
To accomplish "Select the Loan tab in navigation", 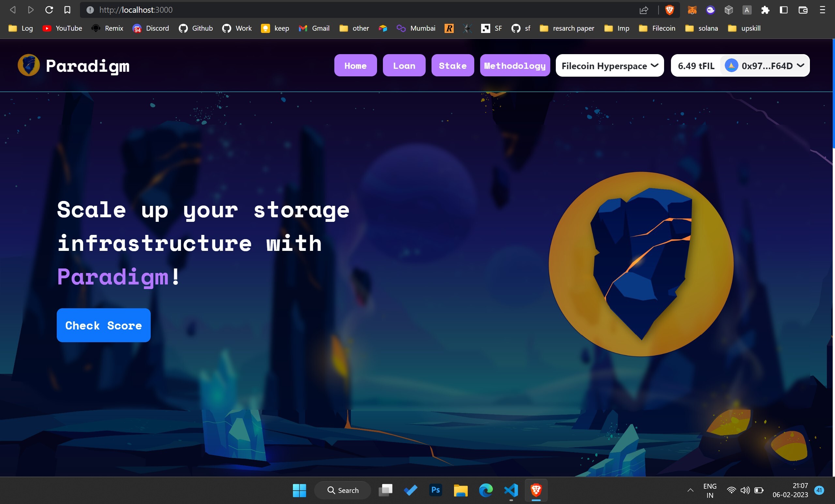I will [x=404, y=65].
